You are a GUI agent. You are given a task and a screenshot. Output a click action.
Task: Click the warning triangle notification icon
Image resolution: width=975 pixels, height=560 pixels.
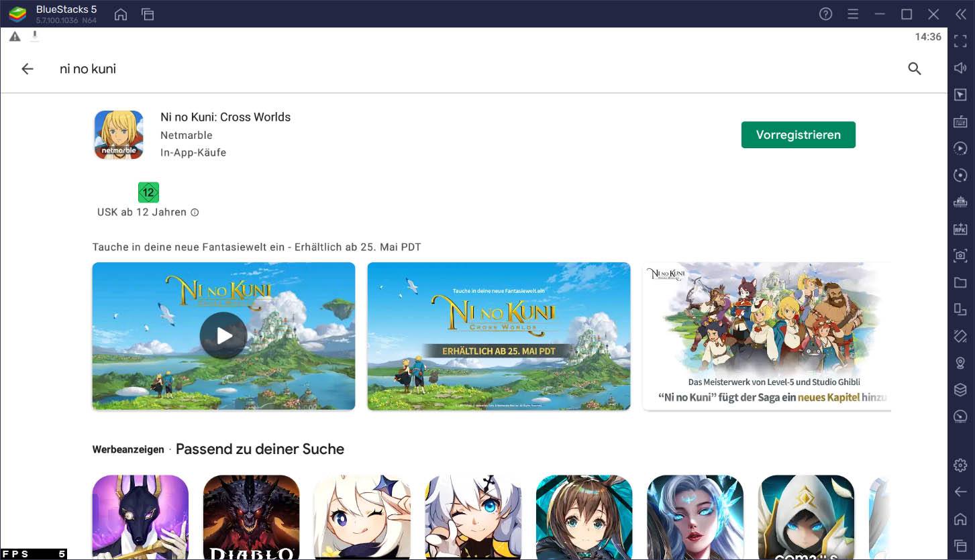15,37
